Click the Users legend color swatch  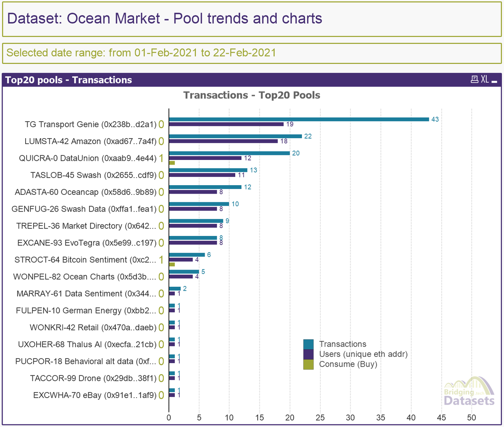coord(308,354)
